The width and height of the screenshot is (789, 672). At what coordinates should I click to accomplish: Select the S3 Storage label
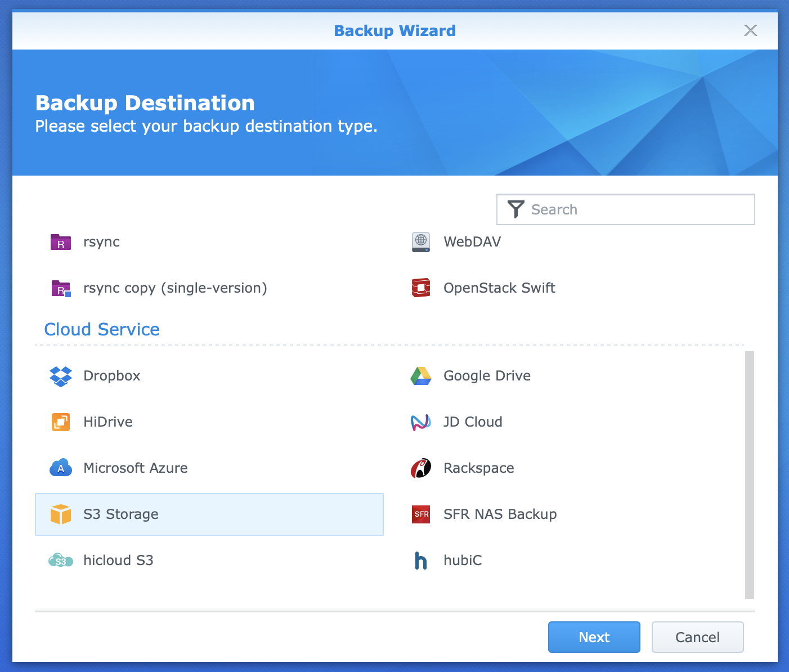tap(121, 514)
